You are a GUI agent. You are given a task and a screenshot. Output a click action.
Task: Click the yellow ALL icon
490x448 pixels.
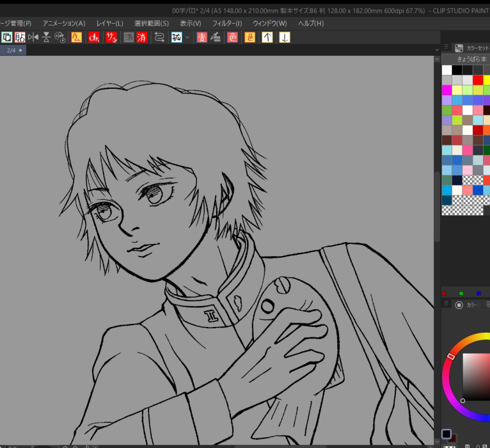[x=77, y=38]
